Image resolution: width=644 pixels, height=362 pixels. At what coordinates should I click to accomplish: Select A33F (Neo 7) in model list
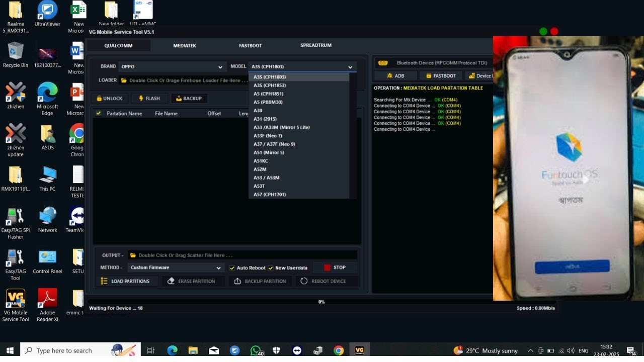coord(299,136)
